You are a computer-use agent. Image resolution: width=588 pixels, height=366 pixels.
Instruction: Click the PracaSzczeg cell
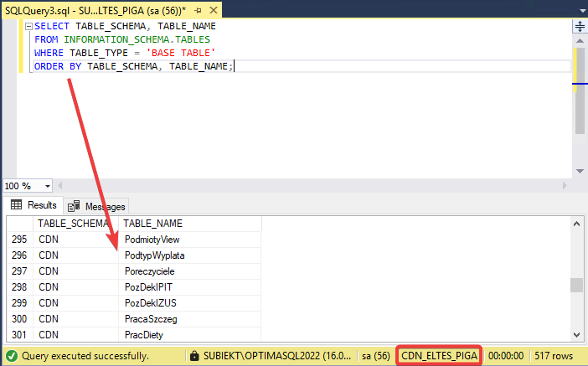(190, 319)
